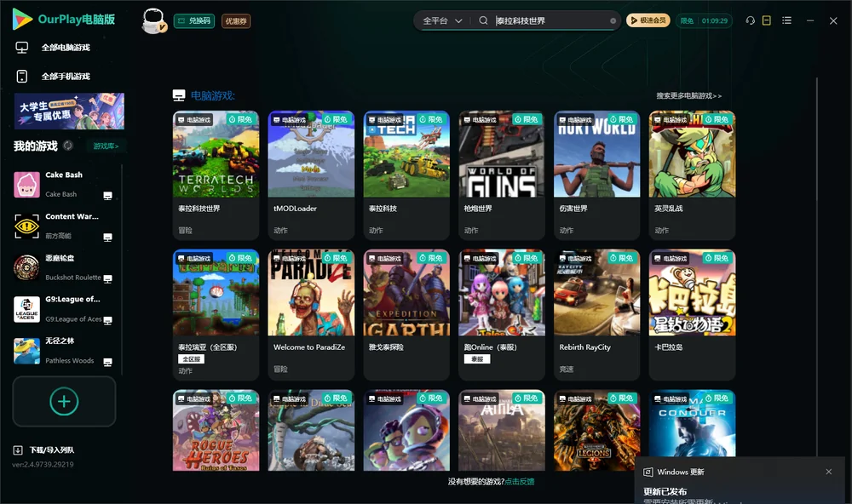Refresh My Games with the circular icon
The image size is (852, 504).
click(x=68, y=146)
